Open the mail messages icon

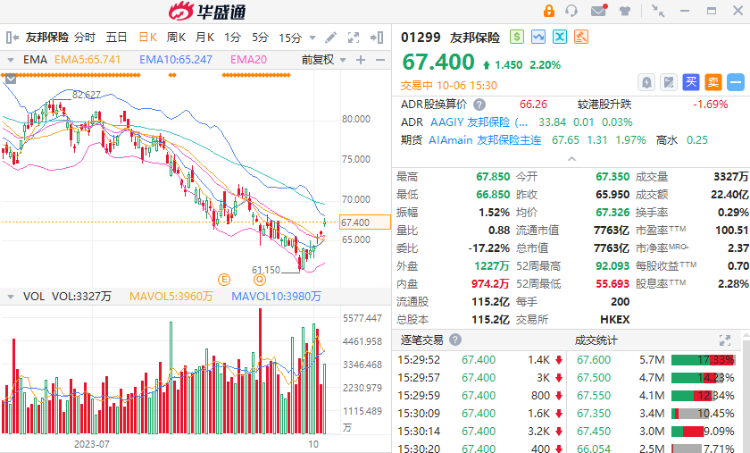(599, 11)
